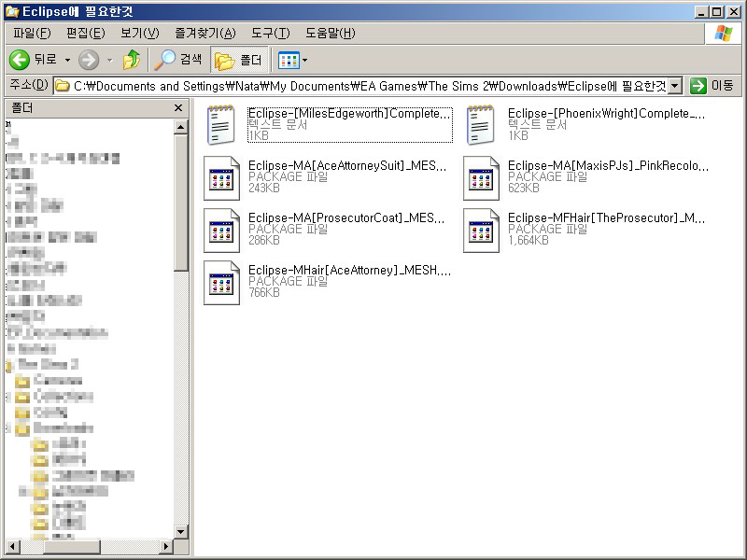Open the Forward history dropdown arrow

click(110, 60)
